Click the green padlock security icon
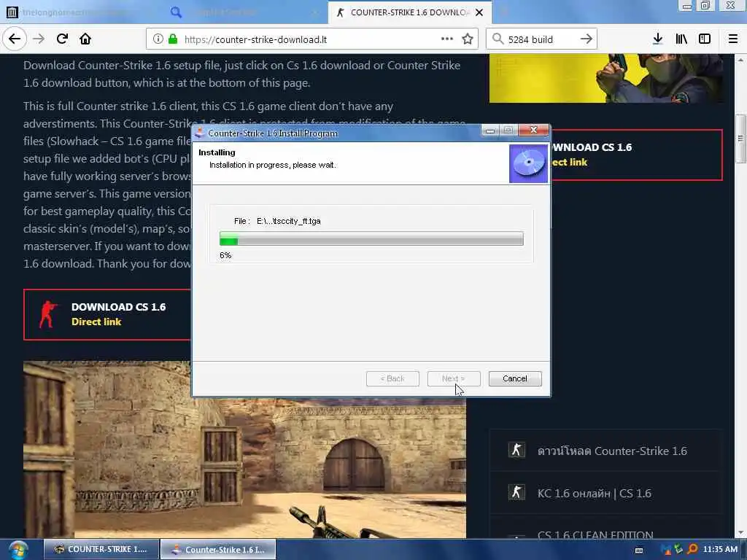747x560 pixels. 173,39
